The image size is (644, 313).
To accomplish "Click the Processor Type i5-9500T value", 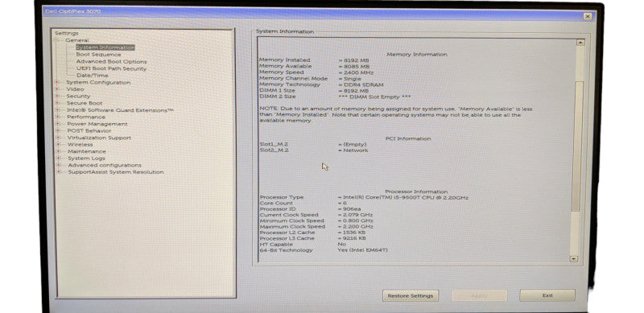I will point(403,198).
